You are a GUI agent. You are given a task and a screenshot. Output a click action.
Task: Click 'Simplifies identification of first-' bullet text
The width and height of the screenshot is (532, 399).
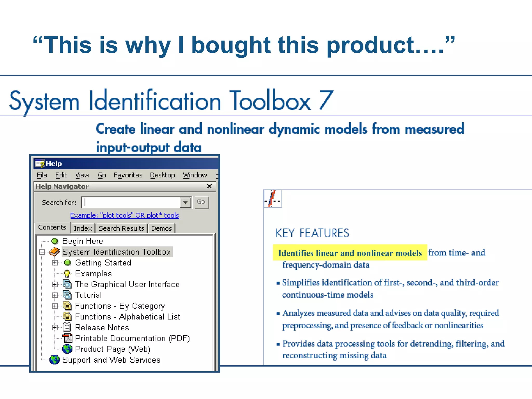(x=390, y=288)
